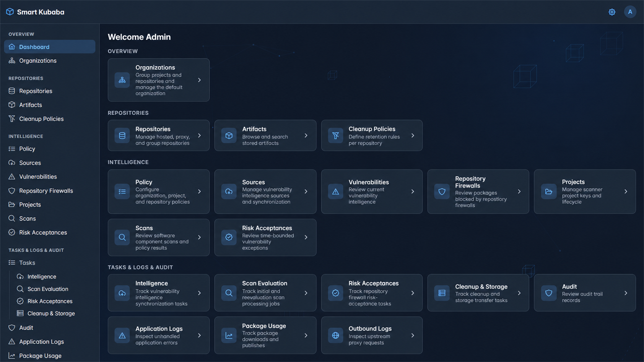Click the Vulnerabilities card warning triangle icon
Viewport: 644px width, 362px height.
click(x=335, y=192)
